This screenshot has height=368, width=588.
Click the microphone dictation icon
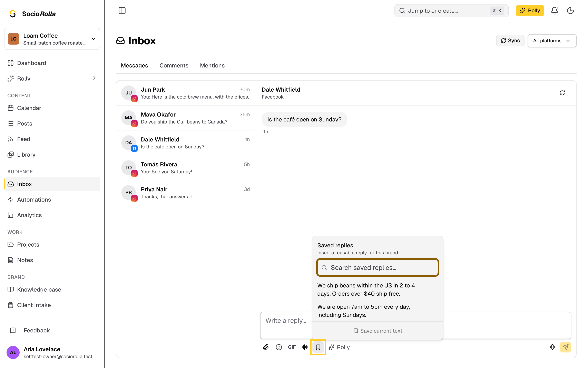(552, 347)
